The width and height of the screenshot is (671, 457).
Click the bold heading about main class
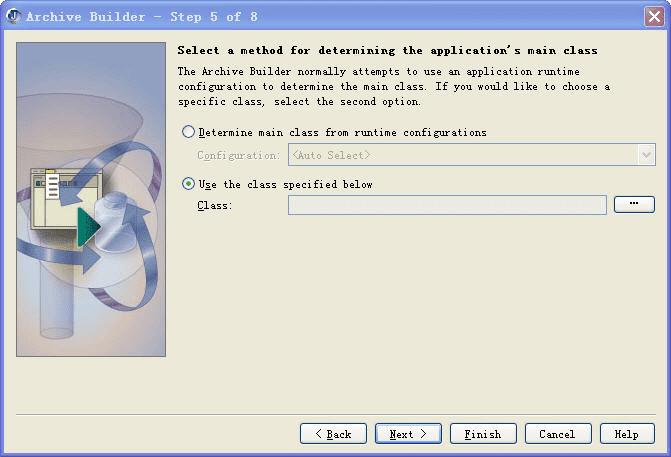tap(387, 50)
